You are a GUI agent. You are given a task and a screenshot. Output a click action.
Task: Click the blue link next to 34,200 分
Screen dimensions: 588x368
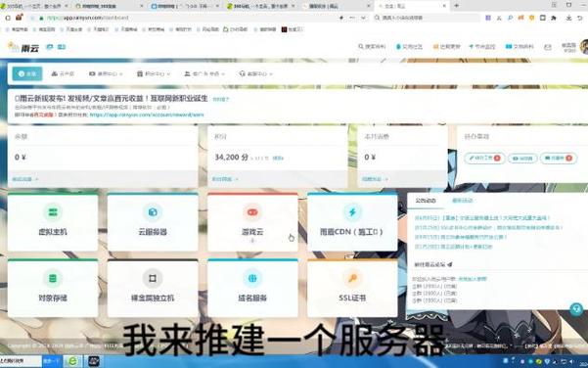pos(278,159)
